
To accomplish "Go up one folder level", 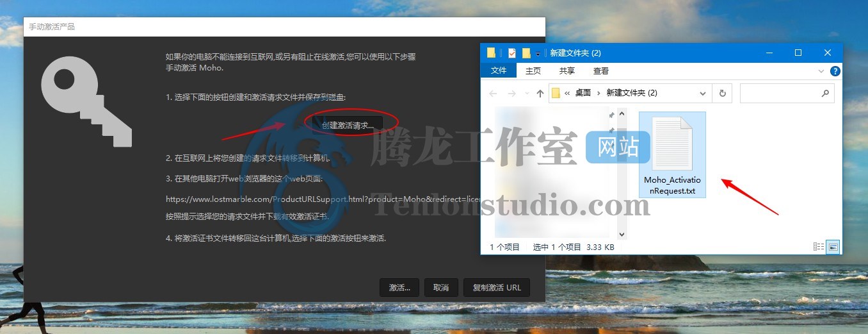I will (x=540, y=93).
